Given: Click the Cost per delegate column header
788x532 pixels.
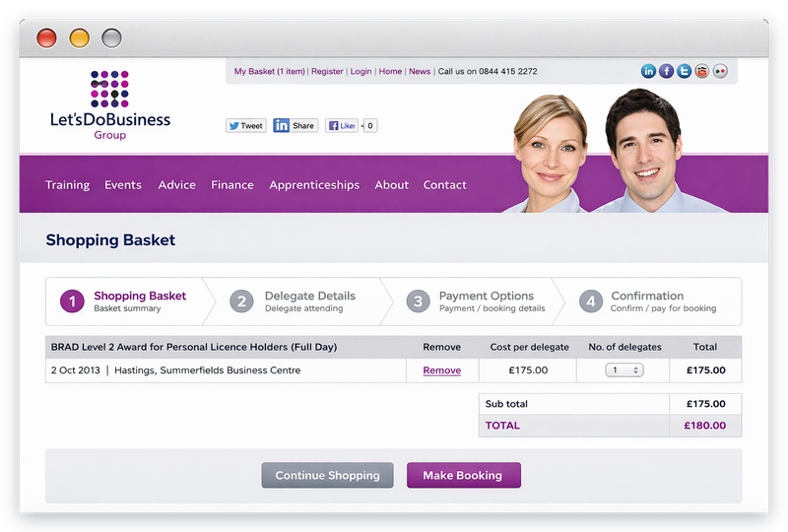Looking at the screenshot, I should click(529, 347).
